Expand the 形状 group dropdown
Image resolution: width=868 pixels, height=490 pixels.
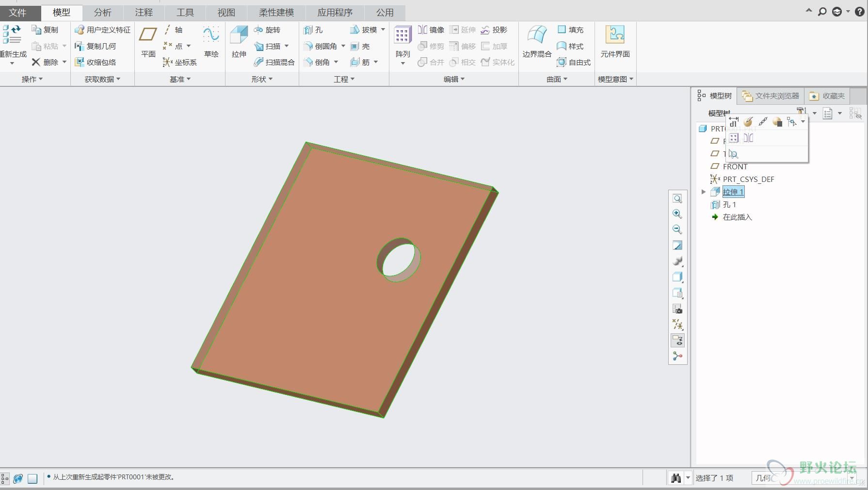[x=262, y=79]
